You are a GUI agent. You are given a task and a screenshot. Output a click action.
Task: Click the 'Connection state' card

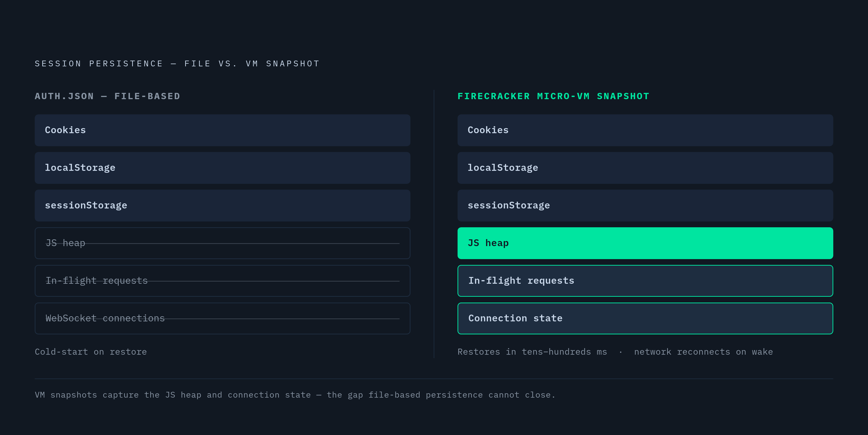(x=645, y=318)
